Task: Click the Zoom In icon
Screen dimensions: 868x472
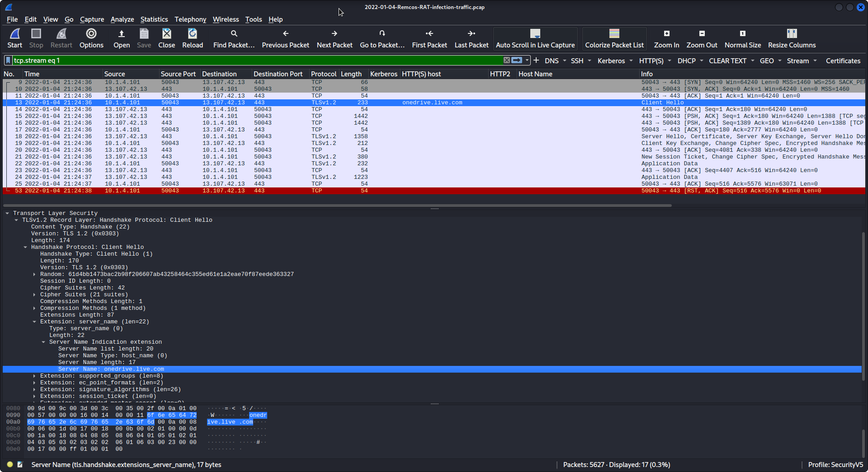Action: coord(666,34)
